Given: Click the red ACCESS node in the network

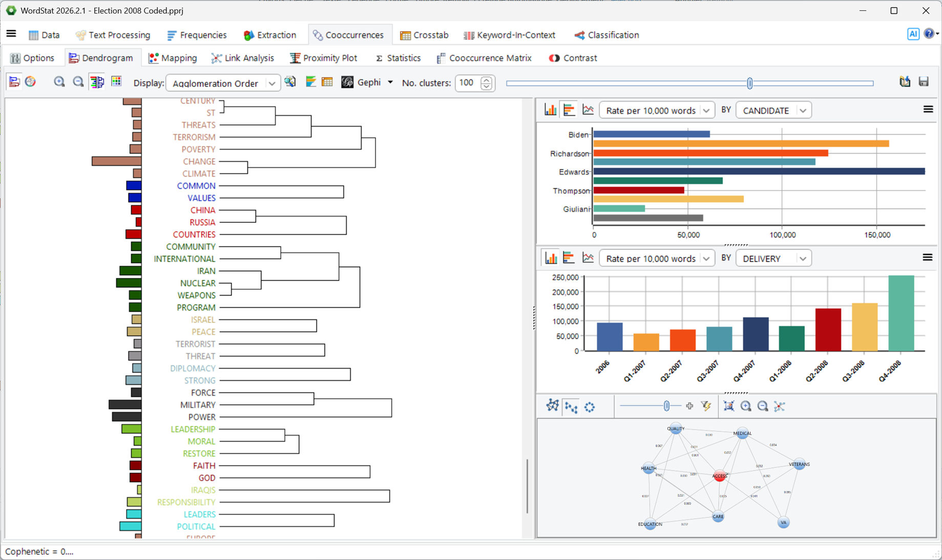Looking at the screenshot, I should tap(719, 476).
